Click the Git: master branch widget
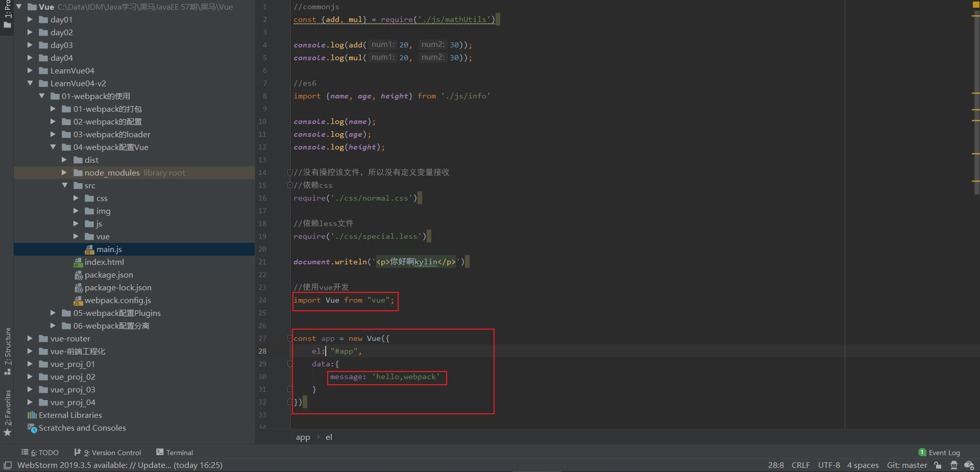This screenshot has width=980, height=472. pyautogui.click(x=907, y=465)
